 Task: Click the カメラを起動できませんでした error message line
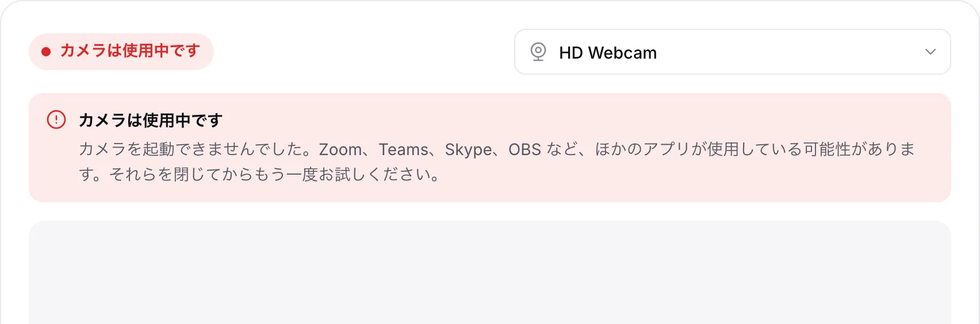497,149
